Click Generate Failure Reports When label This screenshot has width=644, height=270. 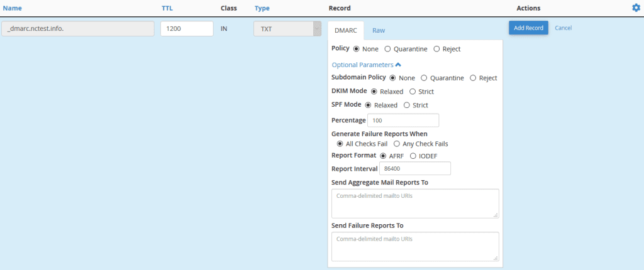[379, 134]
